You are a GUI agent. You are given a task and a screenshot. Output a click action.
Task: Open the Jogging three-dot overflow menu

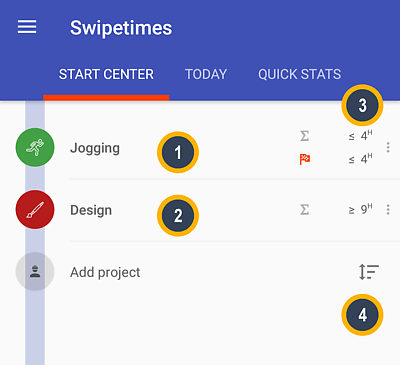pyautogui.click(x=388, y=147)
